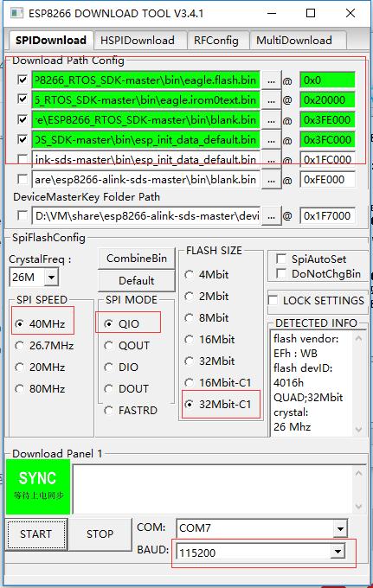This screenshot has height=588, width=373.
Task: Choose 4Mbit flash size
Action: point(207,274)
